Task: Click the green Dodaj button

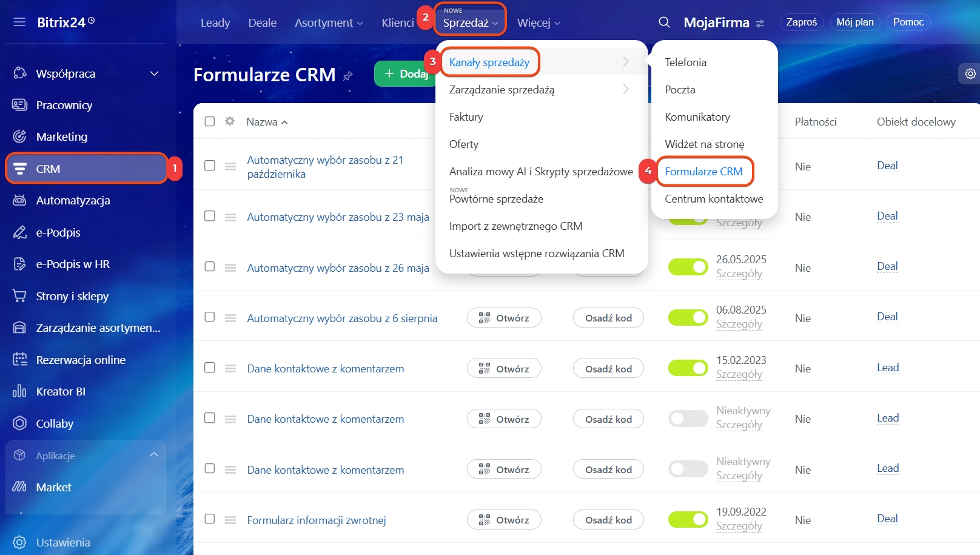Action: click(405, 73)
